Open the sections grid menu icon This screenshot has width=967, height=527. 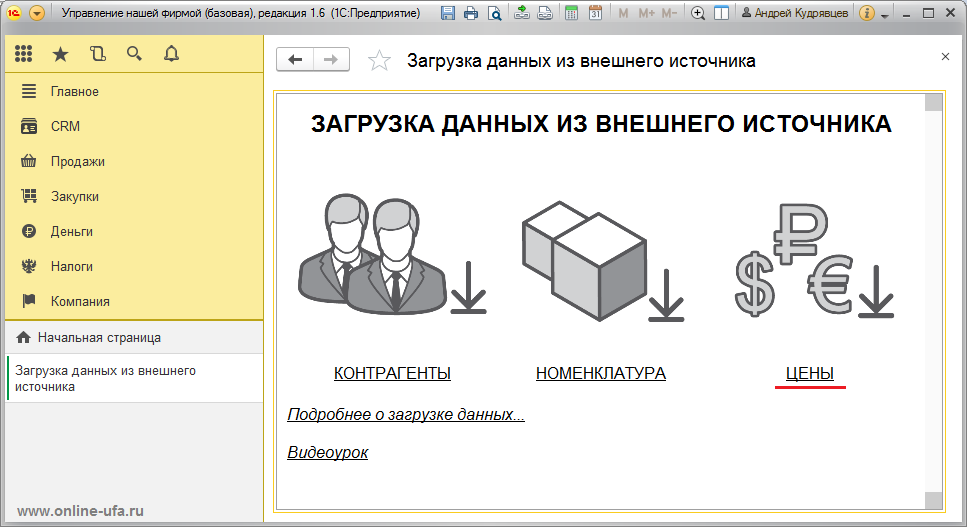coord(23,54)
